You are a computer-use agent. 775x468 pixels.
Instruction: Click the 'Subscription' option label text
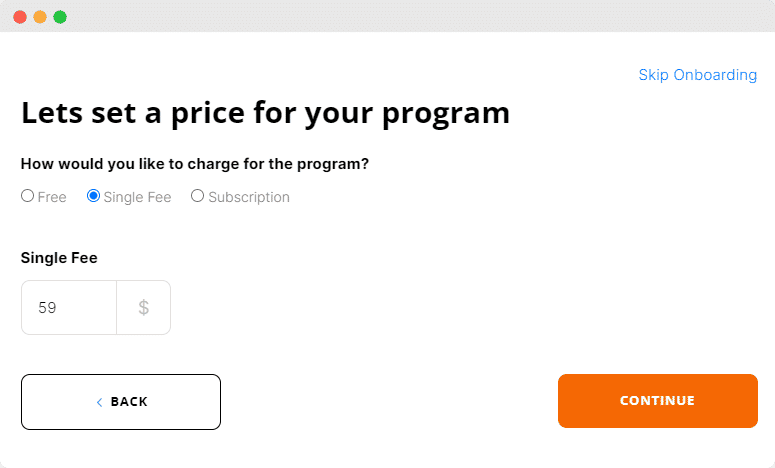tap(249, 197)
